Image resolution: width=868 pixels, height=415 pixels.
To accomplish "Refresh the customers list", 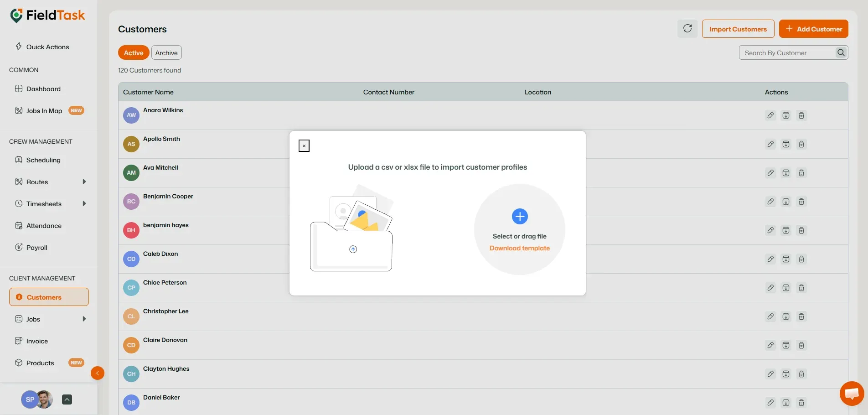I will click(687, 29).
